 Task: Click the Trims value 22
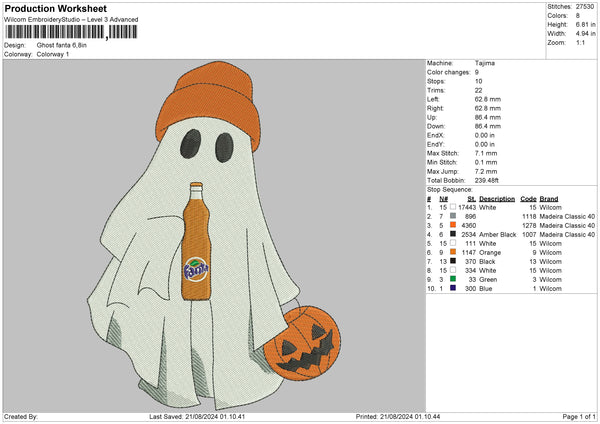click(478, 90)
